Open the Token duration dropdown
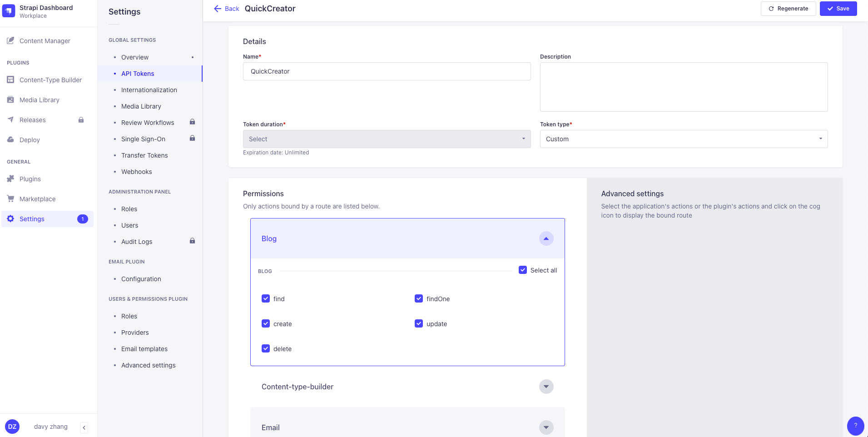Screen dimensions: 868x437 (x=387, y=139)
